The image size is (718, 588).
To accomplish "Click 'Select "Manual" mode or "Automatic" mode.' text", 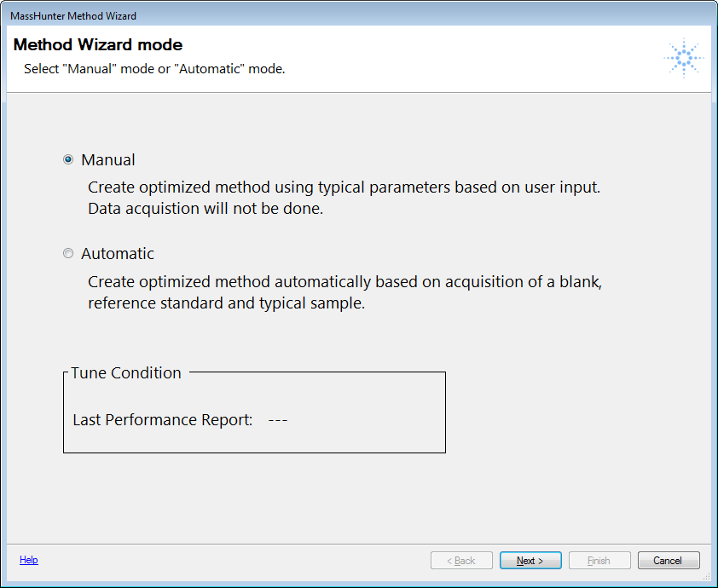I will [154, 69].
